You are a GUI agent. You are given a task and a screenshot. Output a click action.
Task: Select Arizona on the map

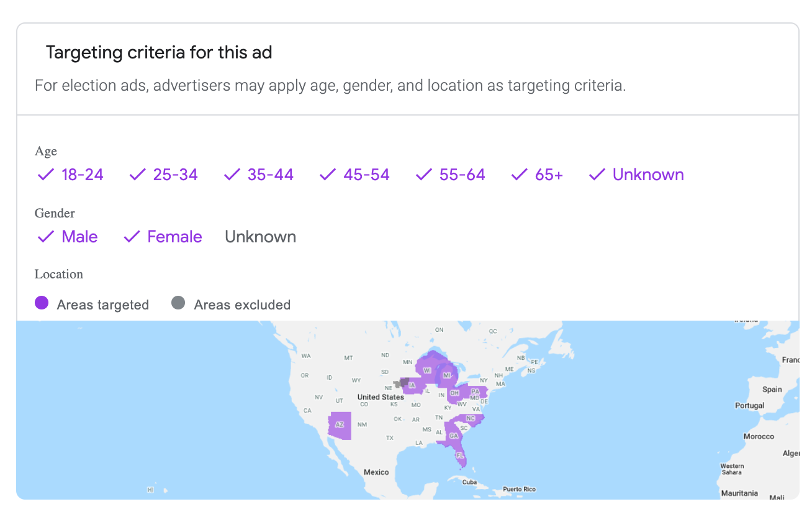pos(340,425)
